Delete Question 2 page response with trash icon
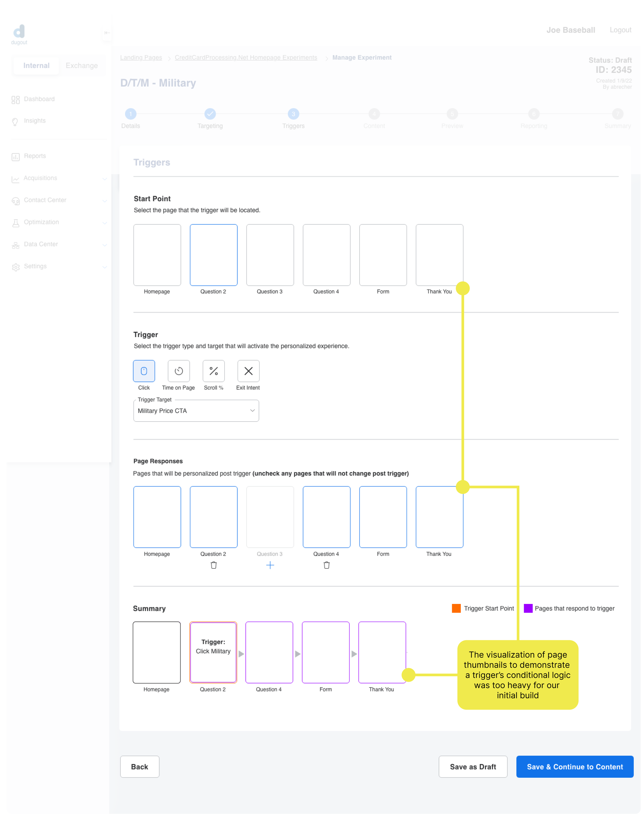 click(214, 565)
